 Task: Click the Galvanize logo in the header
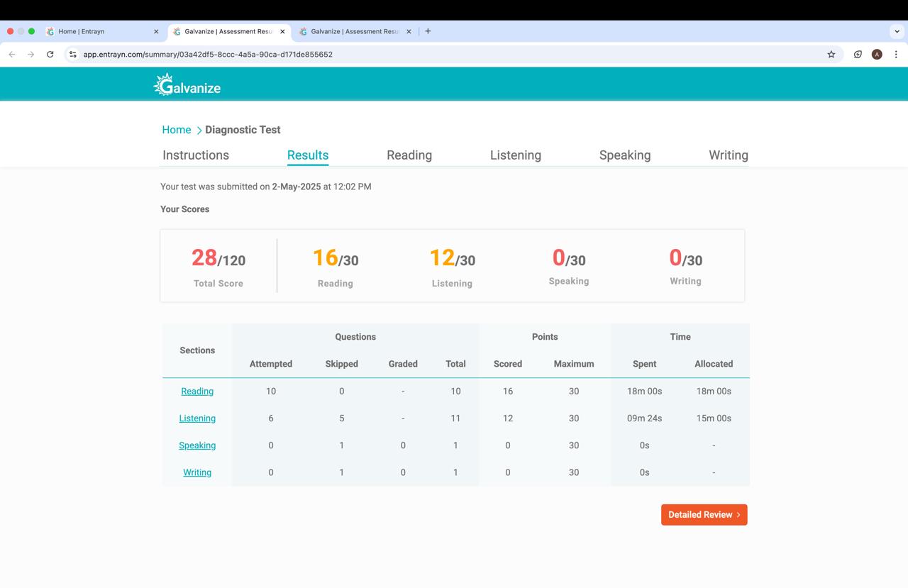click(187, 84)
